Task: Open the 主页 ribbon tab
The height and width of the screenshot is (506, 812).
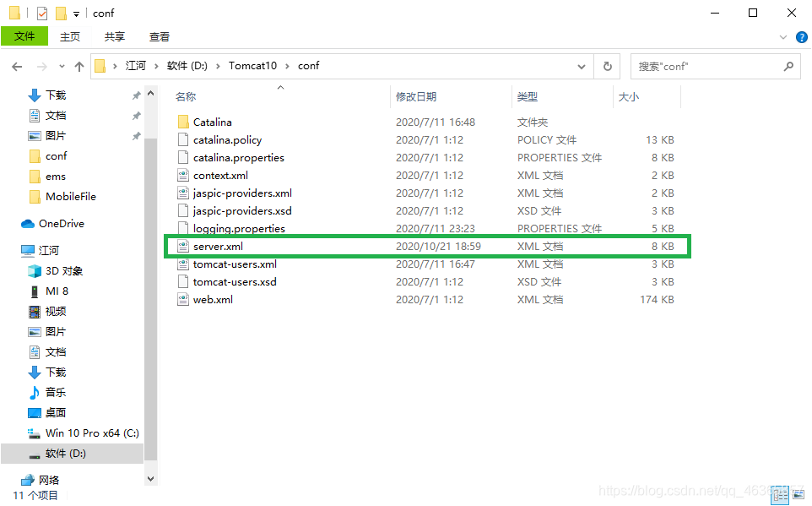Action: tap(70, 37)
